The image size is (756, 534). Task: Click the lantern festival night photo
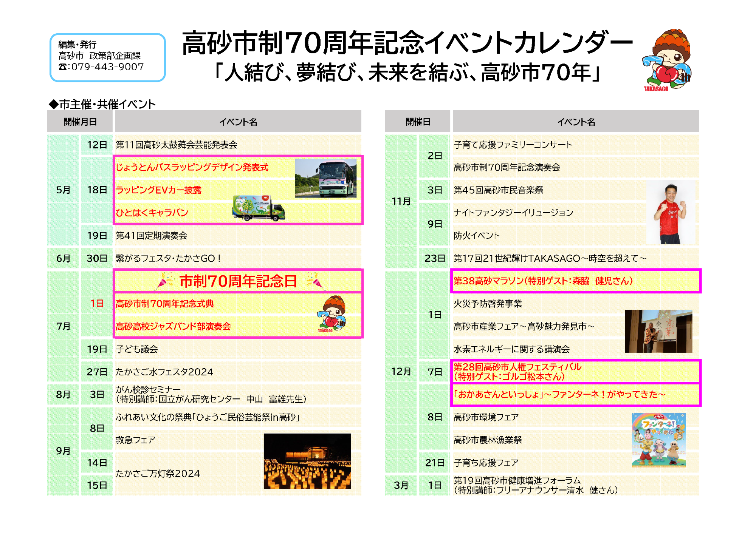(307, 461)
